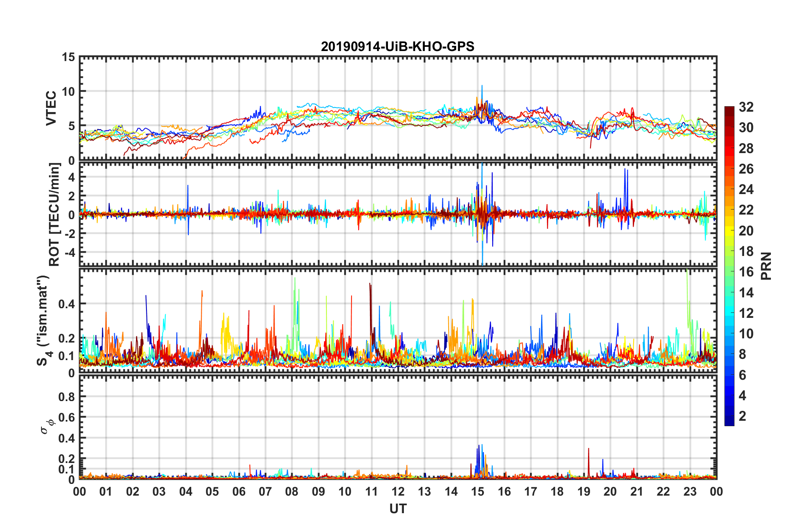Select UT axis hour label "23"
Image resolution: width=796 pixels, height=532 pixels.
(x=690, y=491)
